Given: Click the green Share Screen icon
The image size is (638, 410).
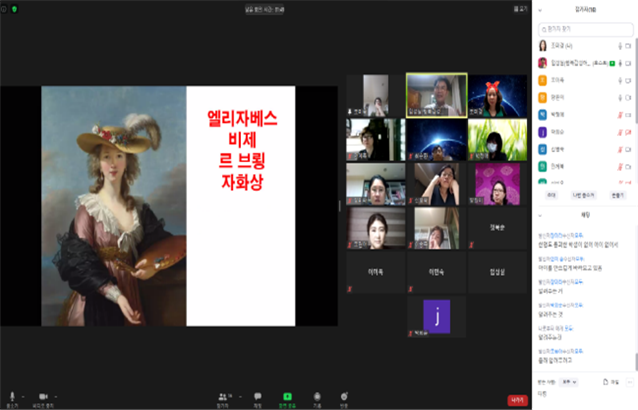Looking at the screenshot, I should (x=287, y=396).
